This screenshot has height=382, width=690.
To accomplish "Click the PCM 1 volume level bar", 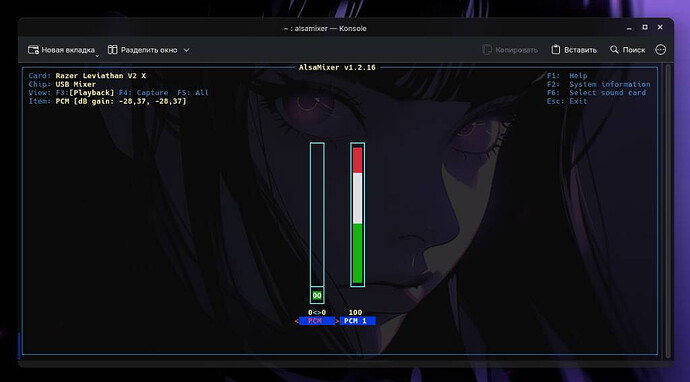I will (358, 215).
